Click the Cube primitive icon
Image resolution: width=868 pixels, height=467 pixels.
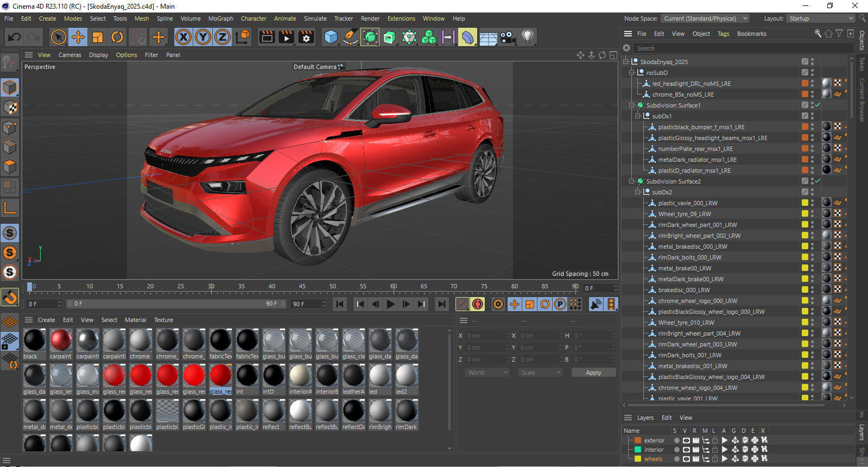point(331,37)
